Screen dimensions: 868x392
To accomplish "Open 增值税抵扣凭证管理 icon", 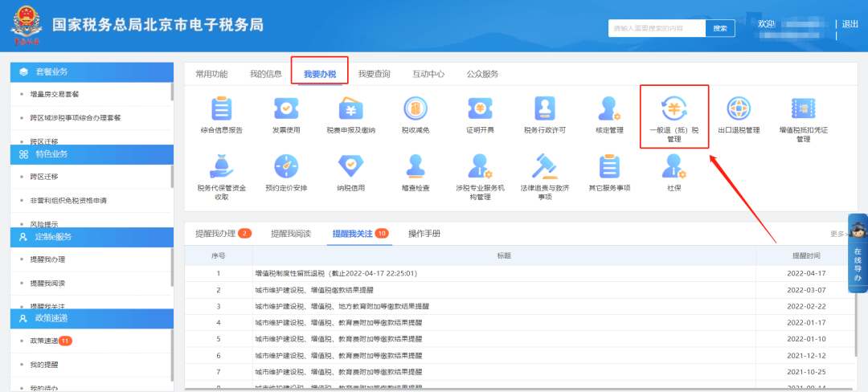I will pyautogui.click(x=803, y=108).
